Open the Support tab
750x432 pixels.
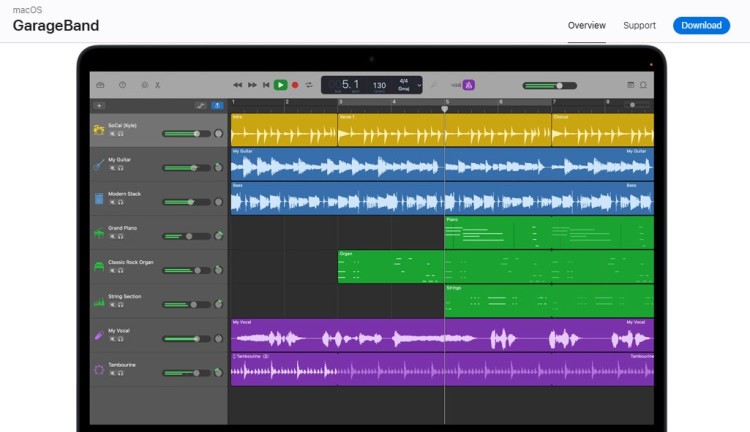click(x=639, y=25)
